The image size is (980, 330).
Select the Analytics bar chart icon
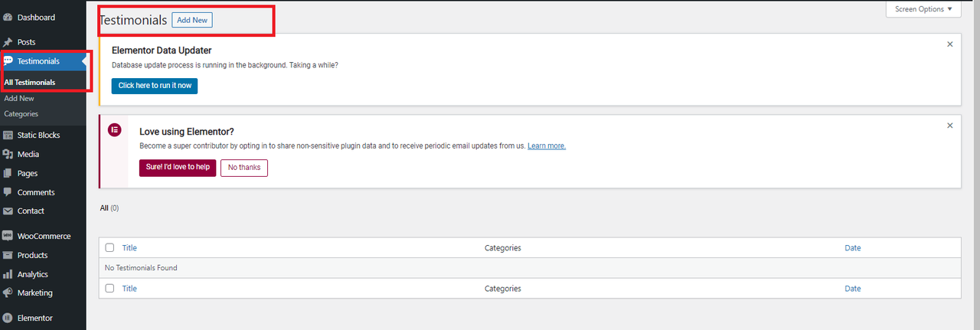coord(8,274)
